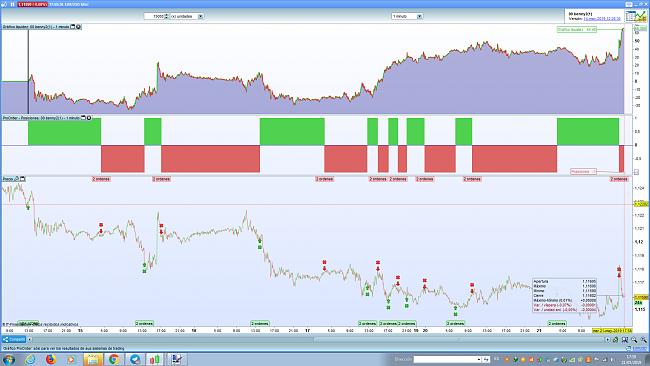The width and height of the screenshot is (650, 366).
Task: Click the small arrow icon left of the bottom toolbar icons
Action: [607, 340]
